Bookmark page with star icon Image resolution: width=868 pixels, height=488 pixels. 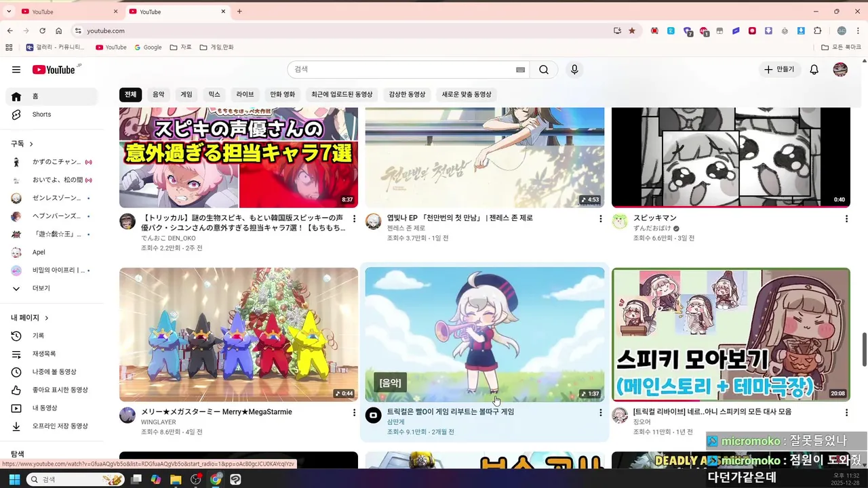pyautogui.click(x=632, y=30)
